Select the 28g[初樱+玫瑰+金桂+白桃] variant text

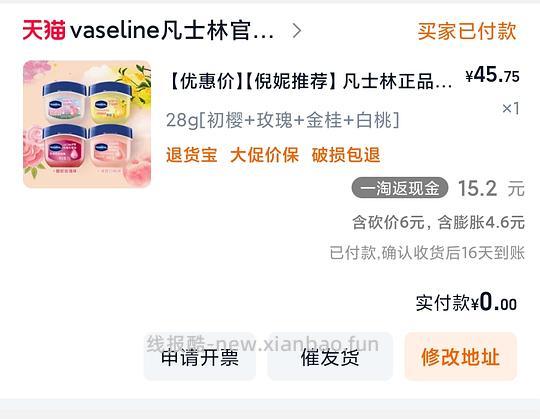[282, 121]
